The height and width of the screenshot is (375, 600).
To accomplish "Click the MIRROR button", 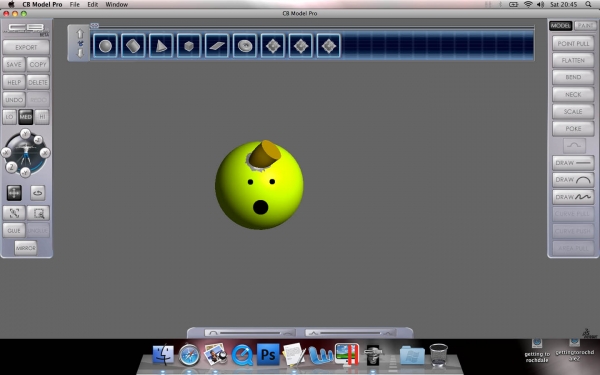I will point(26,248).
